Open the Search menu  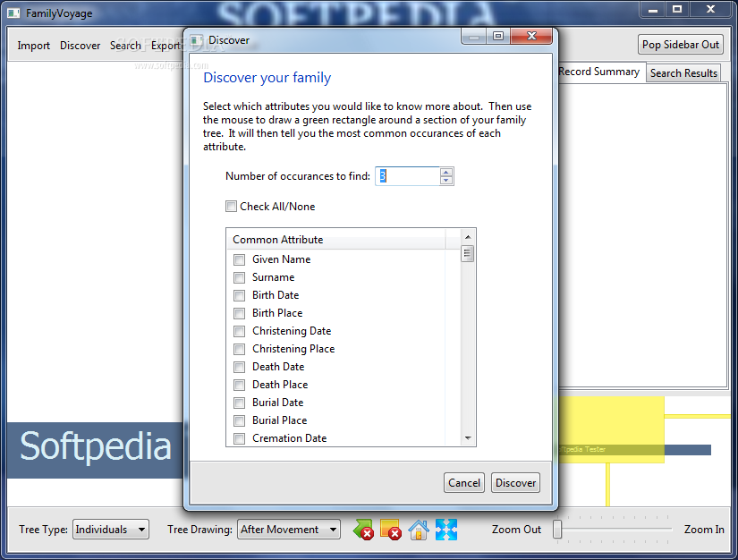click(125, 46)
